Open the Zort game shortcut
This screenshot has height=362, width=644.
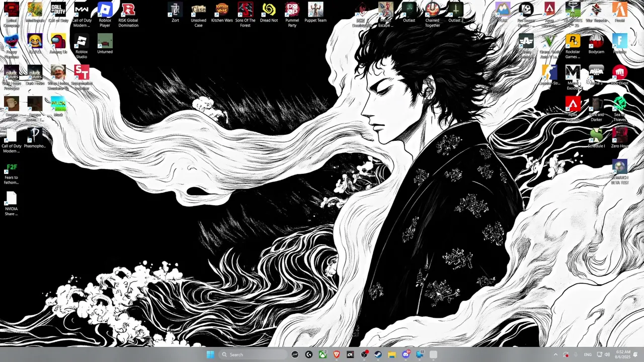coord(175,13)
